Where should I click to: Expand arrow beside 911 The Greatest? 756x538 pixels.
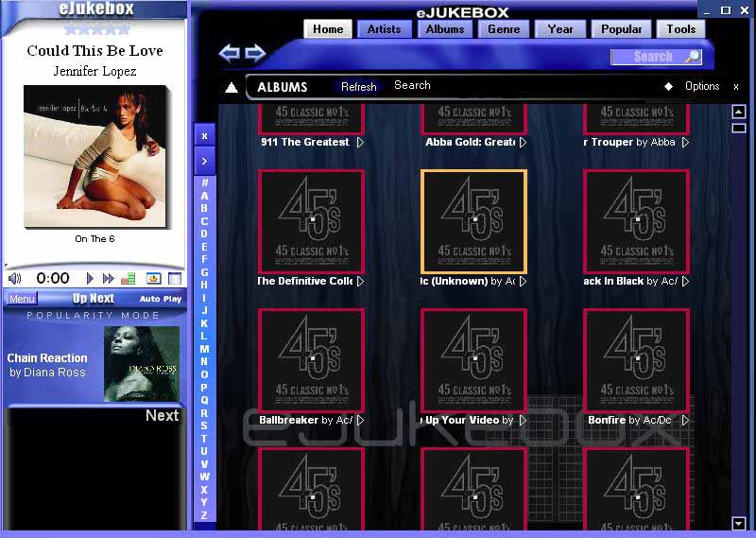tap(360, 143)
